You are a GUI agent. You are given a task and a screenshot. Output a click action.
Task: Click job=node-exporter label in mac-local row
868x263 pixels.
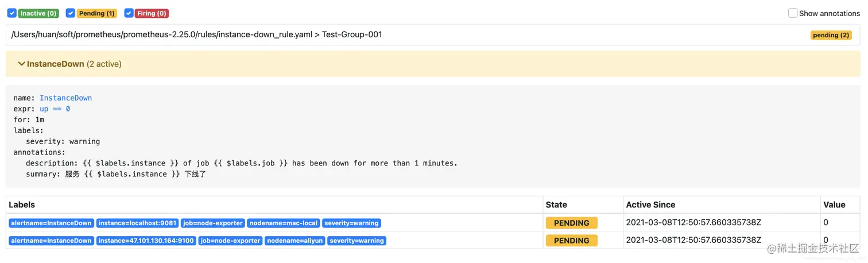(213, 223)
